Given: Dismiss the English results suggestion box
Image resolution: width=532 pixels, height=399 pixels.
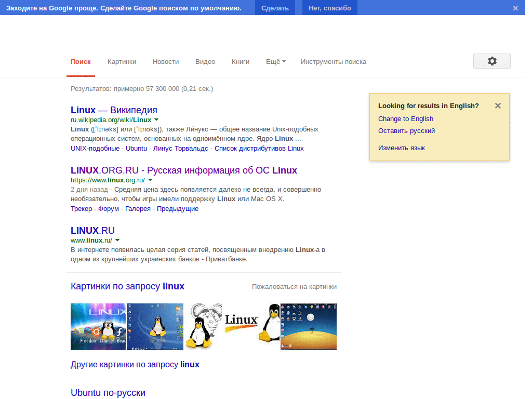Looking at the screenshot, I should (x=498, y=106).
